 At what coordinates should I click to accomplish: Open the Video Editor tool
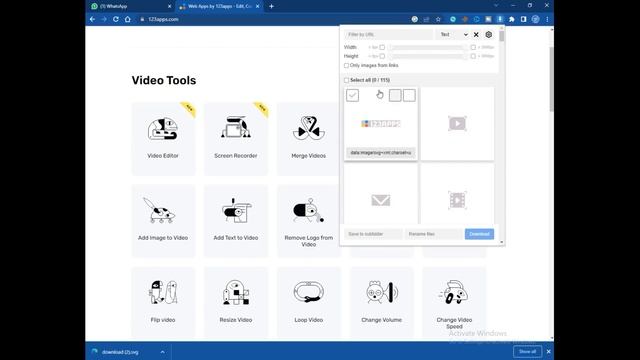[163, 139]
